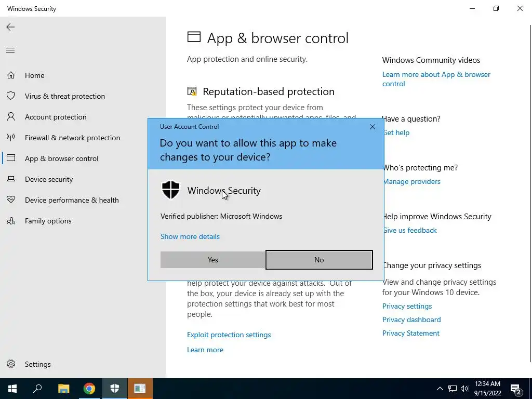Screen dimensions: 532x399
Task: Open Show more details link
Action: click(x=190, y=236)
